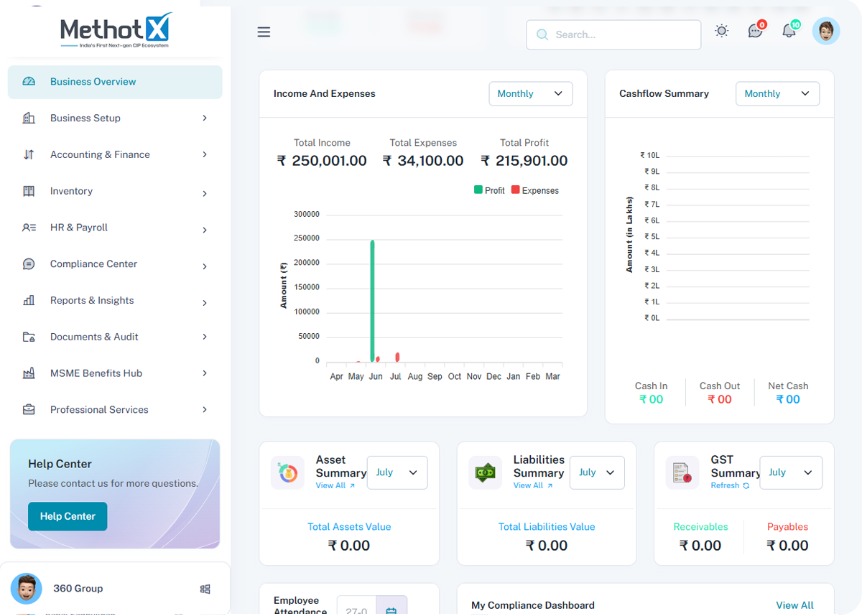Expand Accounting & Finance chevron
Image resolution: width=862 pixels, height=616 pixels.
tap(205, 154)
